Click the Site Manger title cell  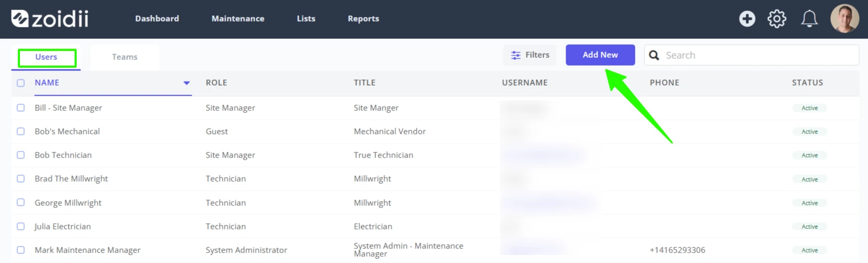[x=376, y=108]
